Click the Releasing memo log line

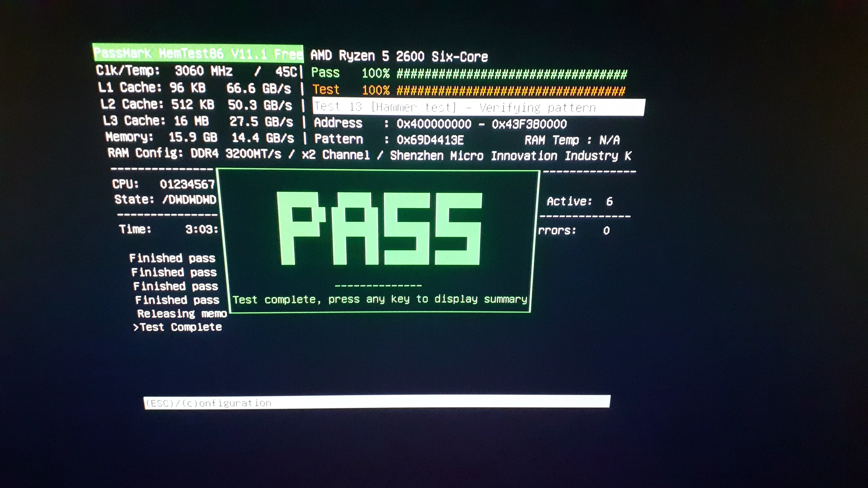[182, 314]
